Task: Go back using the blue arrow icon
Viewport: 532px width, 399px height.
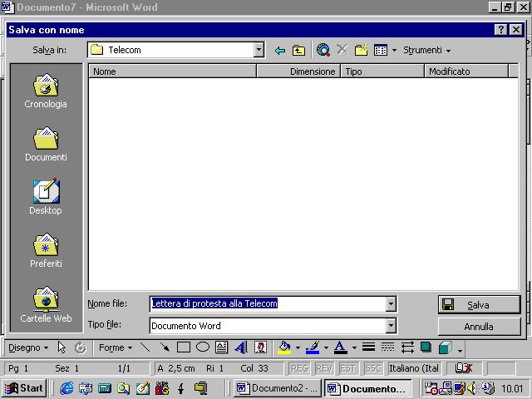Action: (280, 51)
